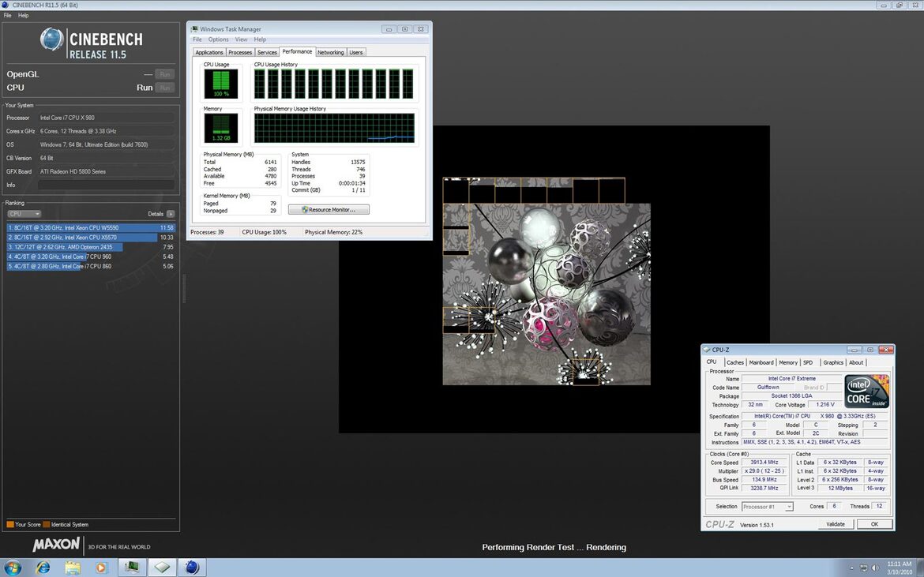
Task: Switch to Users tab in Task Manager
Action: point(356,52)
